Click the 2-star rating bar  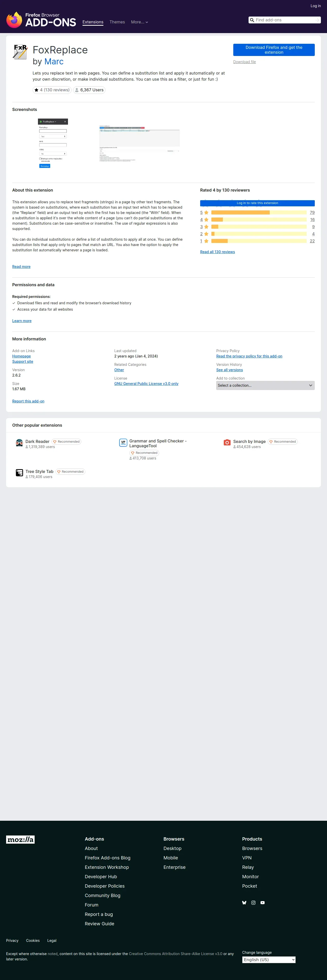click(x=259, y=234)
